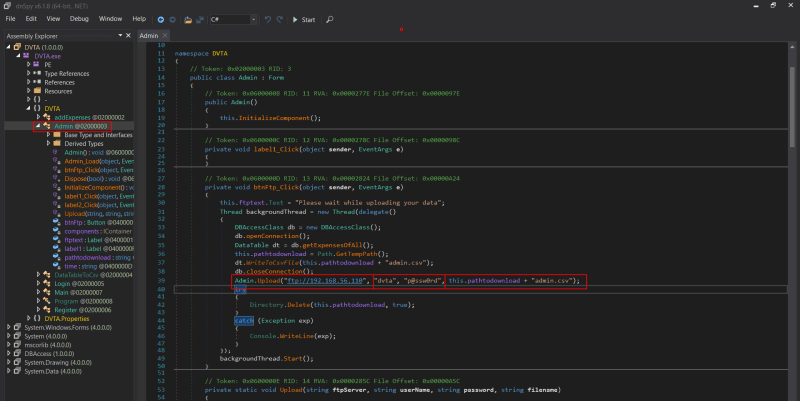Screen dimensions: 800x401
Task: Open the View menu
Action: point(53,19)
